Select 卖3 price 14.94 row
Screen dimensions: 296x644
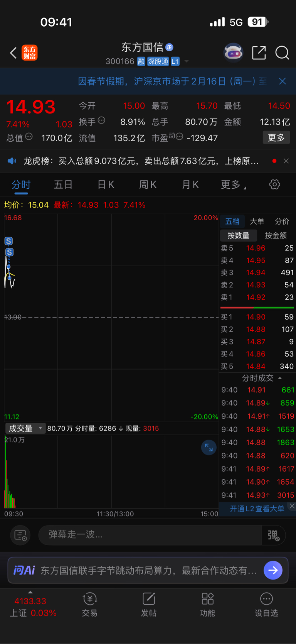[257, 272]
